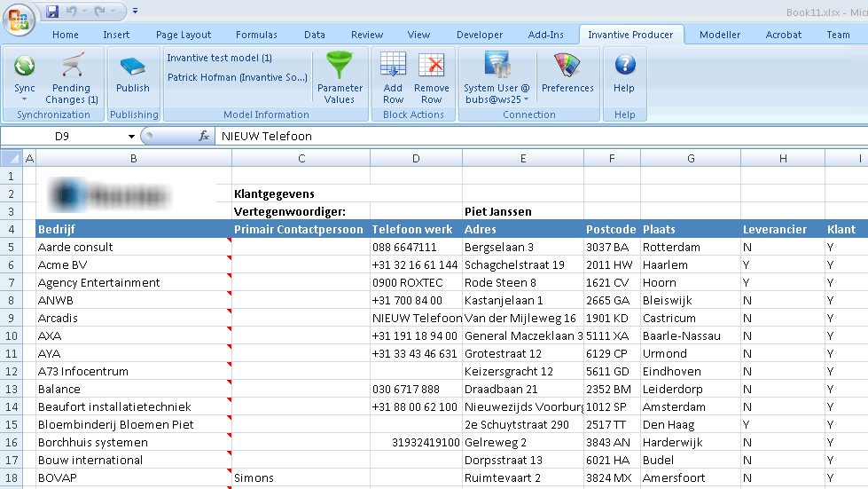
Task: Open the View ribbon tab
Action: coord(418,35)
